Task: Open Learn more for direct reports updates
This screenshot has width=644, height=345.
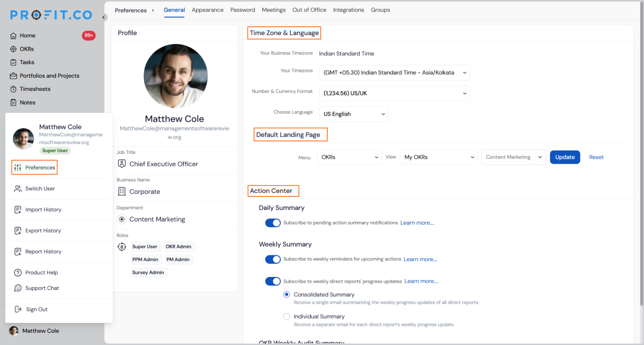Action: [421, 281]
